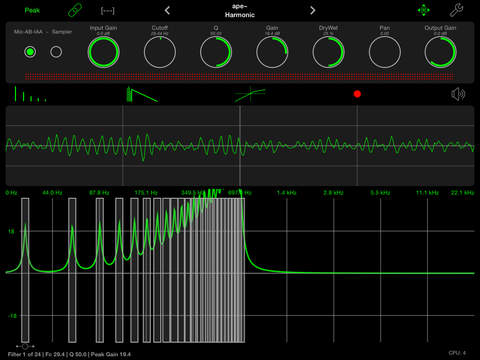Adjust the DryWet knob

(328, 52)
